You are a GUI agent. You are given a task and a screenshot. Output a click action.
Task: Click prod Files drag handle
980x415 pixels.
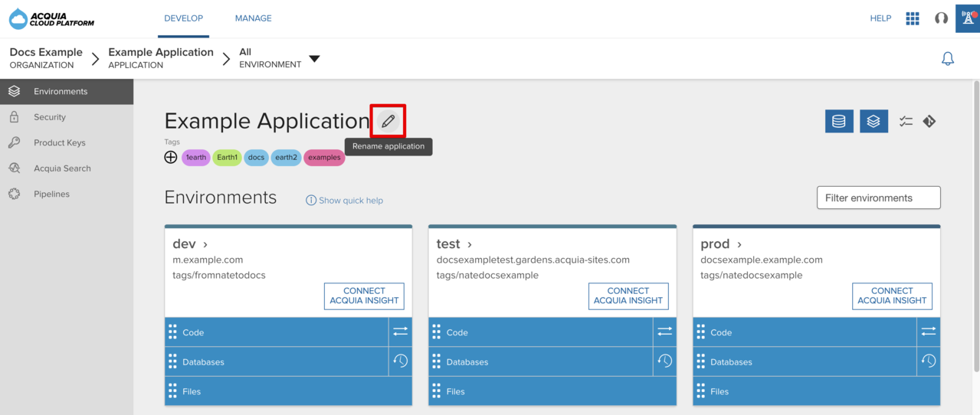(700, 391)
